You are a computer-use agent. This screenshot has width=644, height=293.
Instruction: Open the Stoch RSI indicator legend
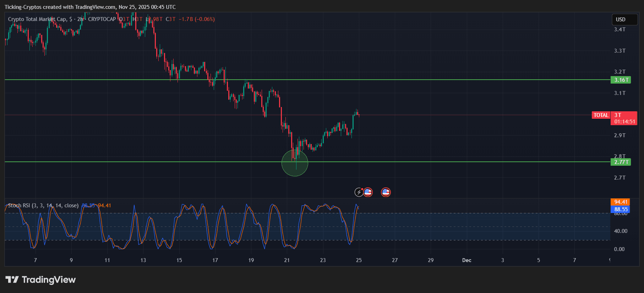pyautogui.click(x=43, y=206)
